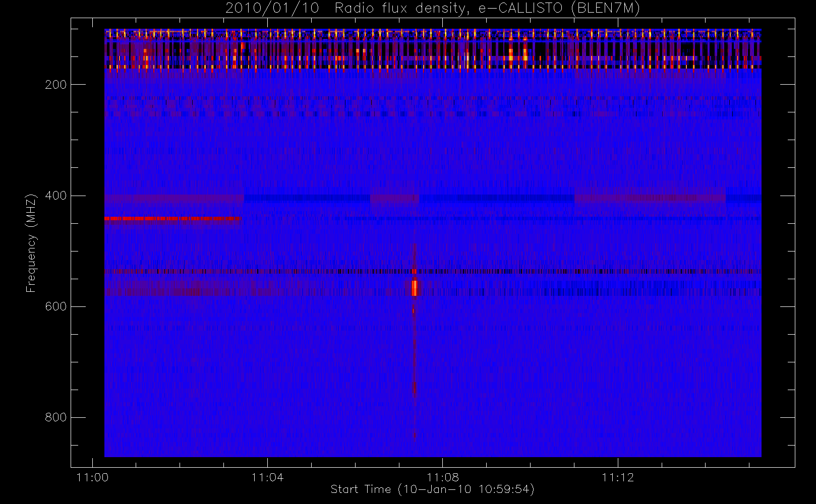Click the 'Start Time (10-Jan-10 10:59:54)' label
The image size is (816, 504).
[x=432, y=489]
